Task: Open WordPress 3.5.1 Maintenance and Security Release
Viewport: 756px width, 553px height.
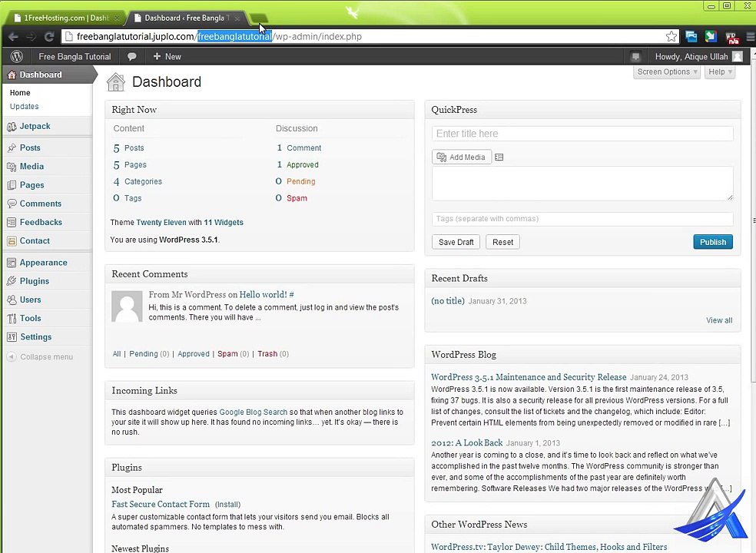Action: coord(529,377)
